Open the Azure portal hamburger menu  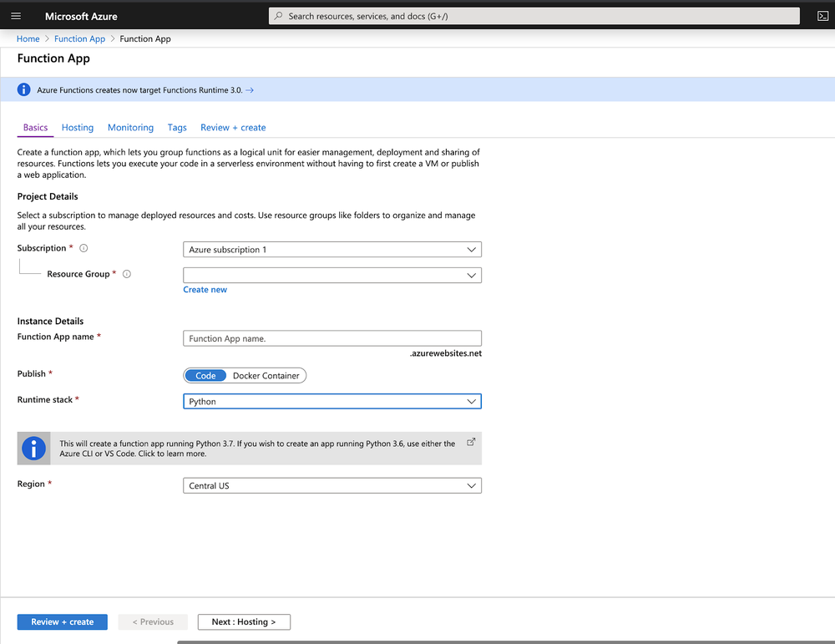pyautogui.click(x=14, y=15)
